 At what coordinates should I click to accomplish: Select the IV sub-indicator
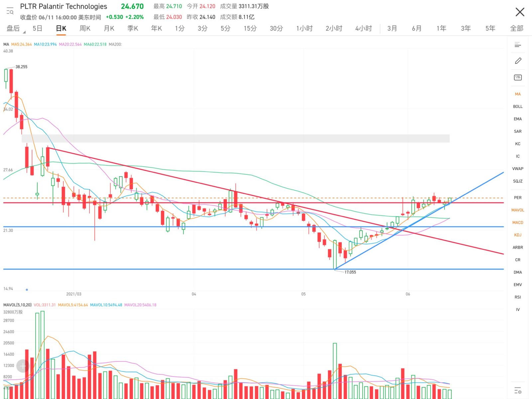click(518, 310)
